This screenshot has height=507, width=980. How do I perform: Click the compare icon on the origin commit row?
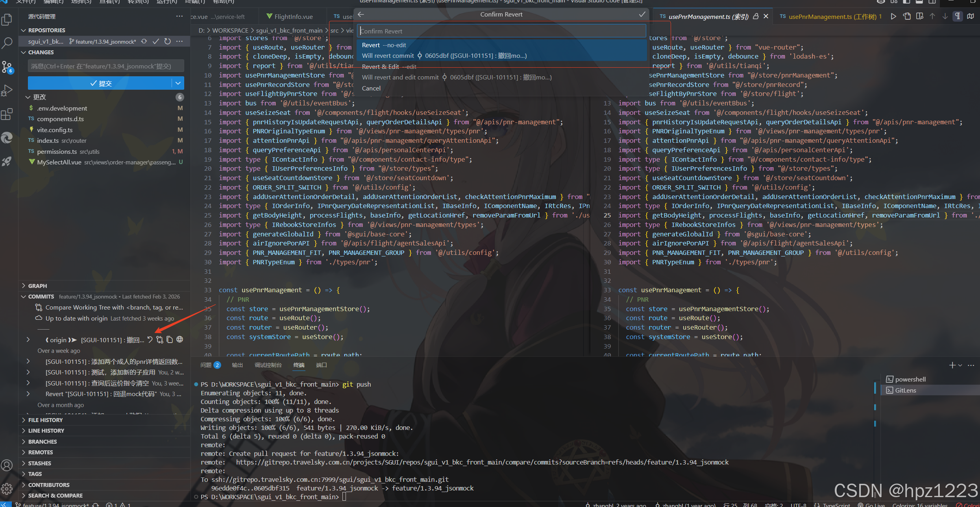click(x=160, y=339)
